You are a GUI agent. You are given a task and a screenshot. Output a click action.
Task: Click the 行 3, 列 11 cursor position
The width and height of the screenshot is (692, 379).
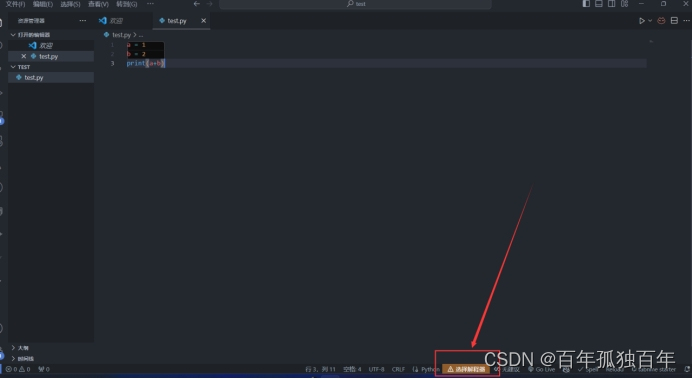pos(321,369)
